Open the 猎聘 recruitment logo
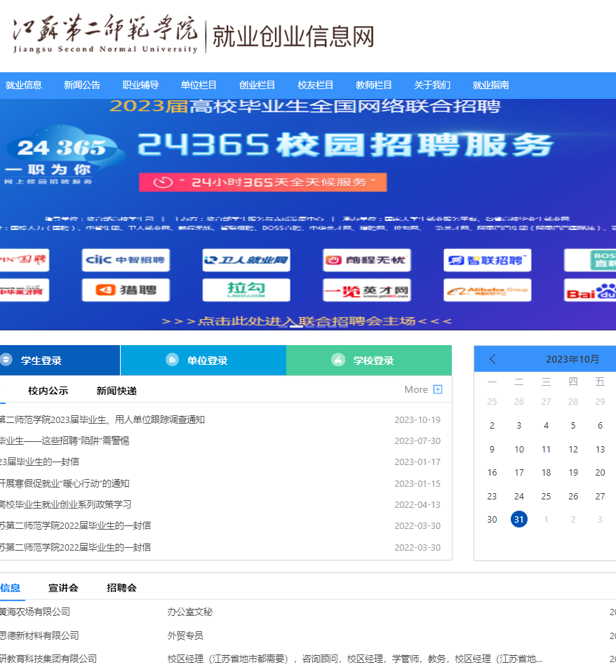Viewport: 616px width, 672px height. pyautogui.click(x=125, y=290)
